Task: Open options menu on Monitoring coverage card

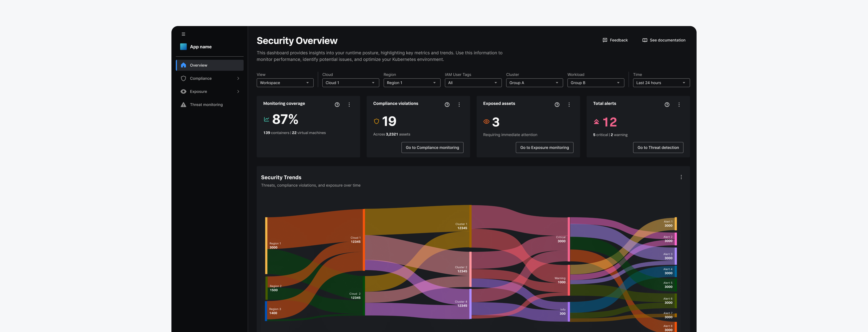Action: pos(349,105)
